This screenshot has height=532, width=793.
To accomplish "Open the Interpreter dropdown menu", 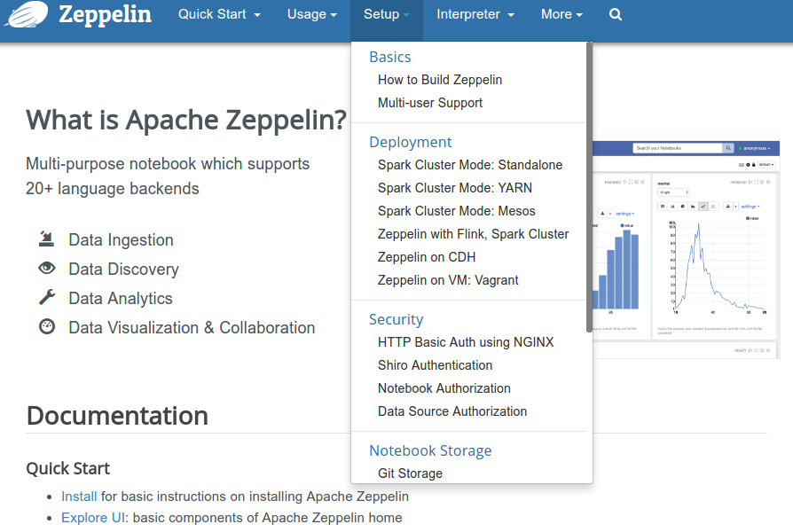I will (x=475, y=14).
